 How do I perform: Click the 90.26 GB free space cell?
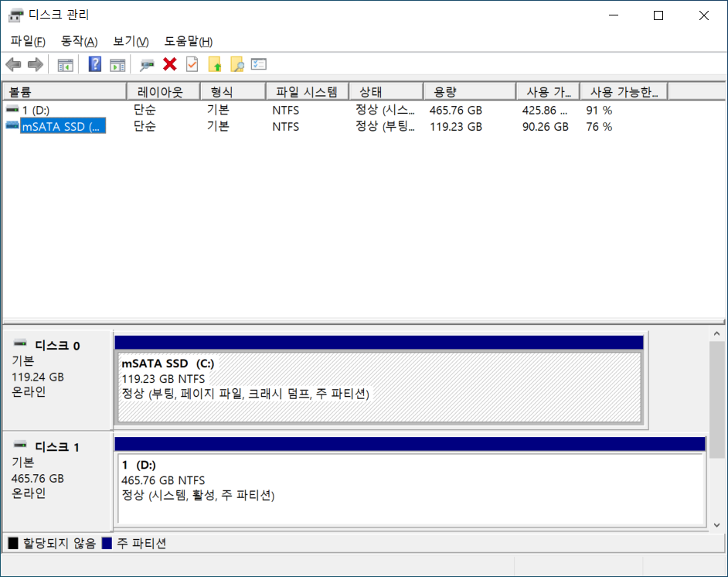[545, 127]
